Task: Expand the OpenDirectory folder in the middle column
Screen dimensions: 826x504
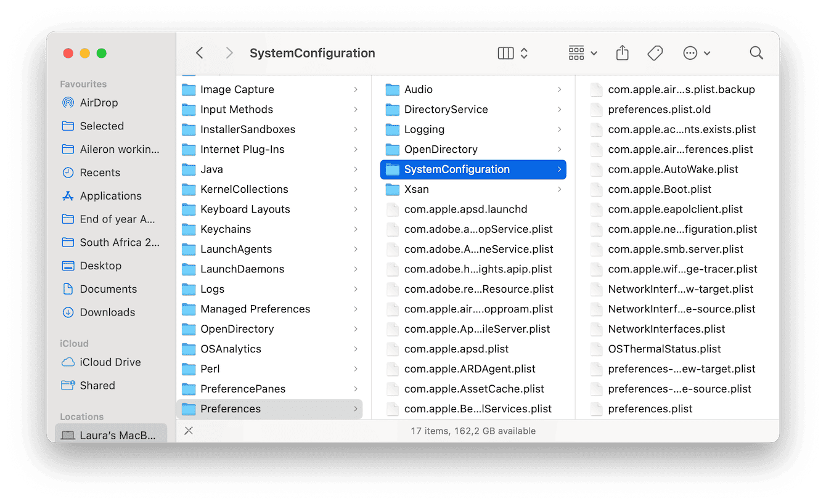Action: tap(560, 149)
